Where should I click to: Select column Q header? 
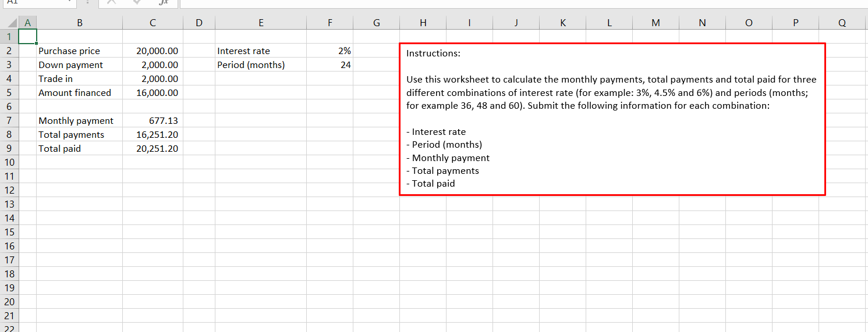[842, 23]
